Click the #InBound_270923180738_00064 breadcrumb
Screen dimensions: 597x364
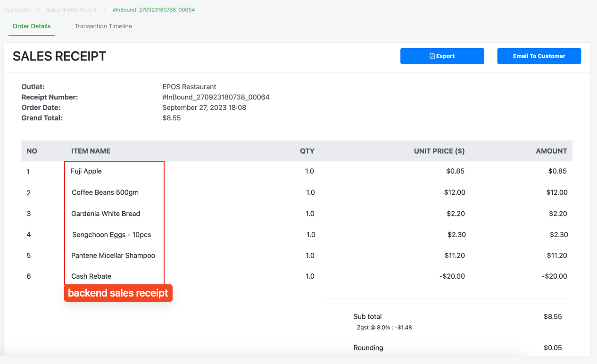coord(154,9)
